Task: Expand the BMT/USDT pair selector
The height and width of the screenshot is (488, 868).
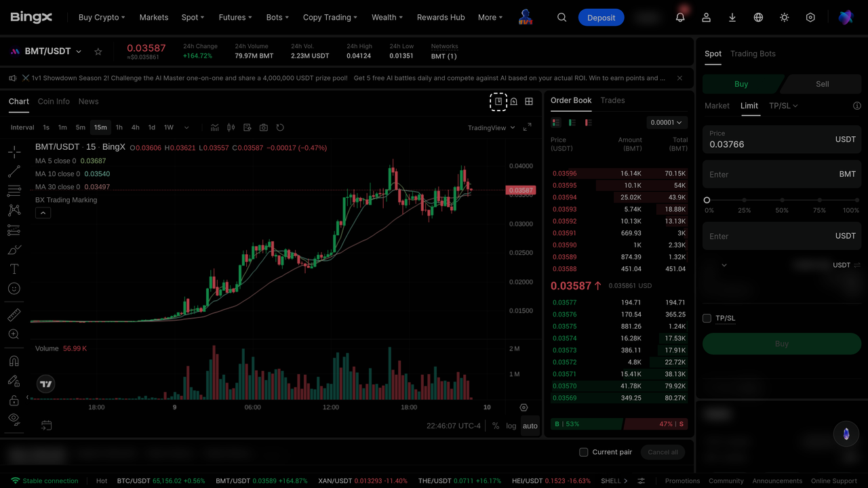Action: [x=53, y=52]
